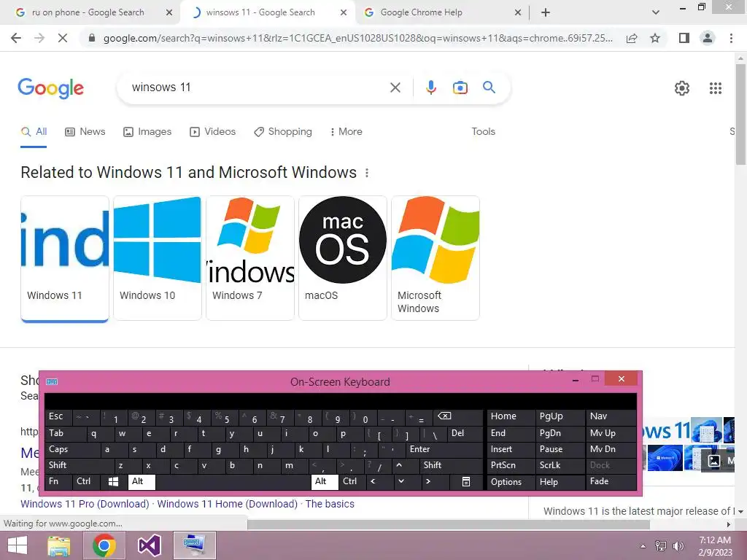Screen dimensions: 747x560
Task: Clear the search box text
Action: 395,87
